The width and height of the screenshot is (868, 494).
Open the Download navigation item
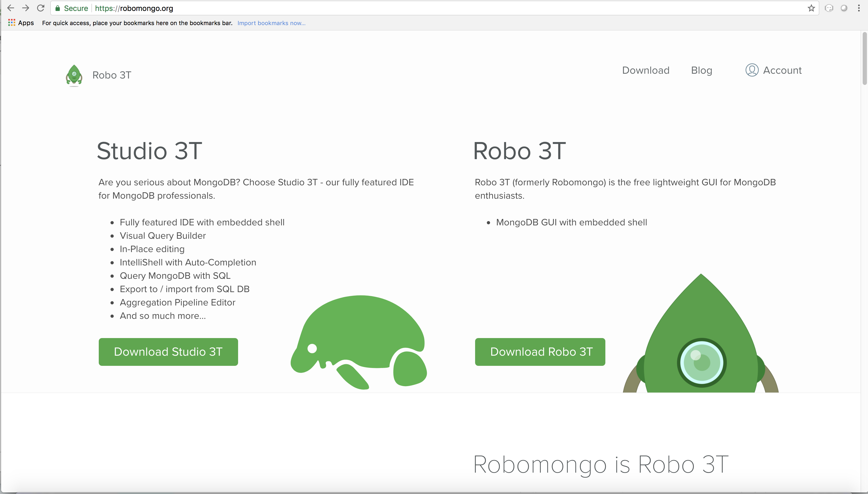tap(646, 70)
